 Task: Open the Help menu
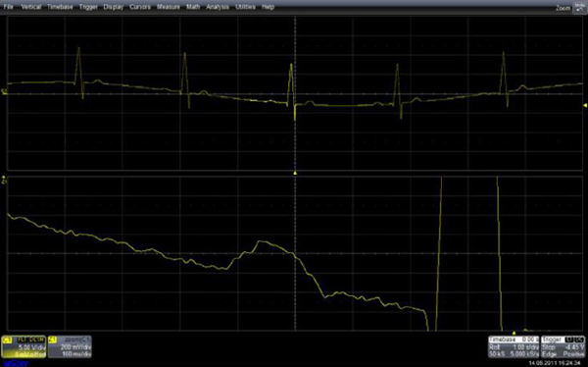268,7
